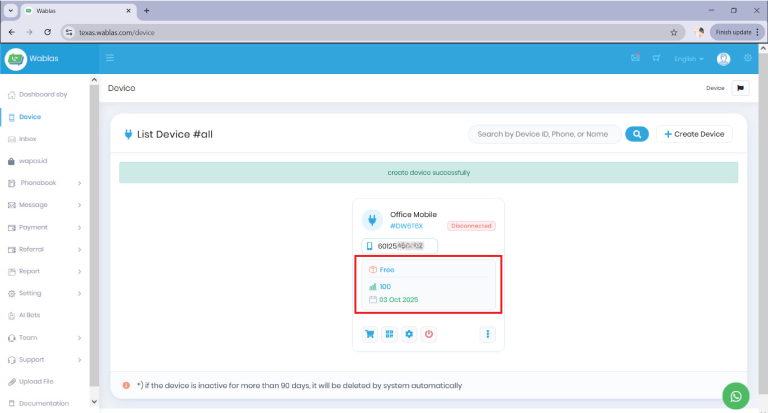The width and height of the screenshot is (768, 413).
Task: Click the device search input field
Action: click(543, 134)
